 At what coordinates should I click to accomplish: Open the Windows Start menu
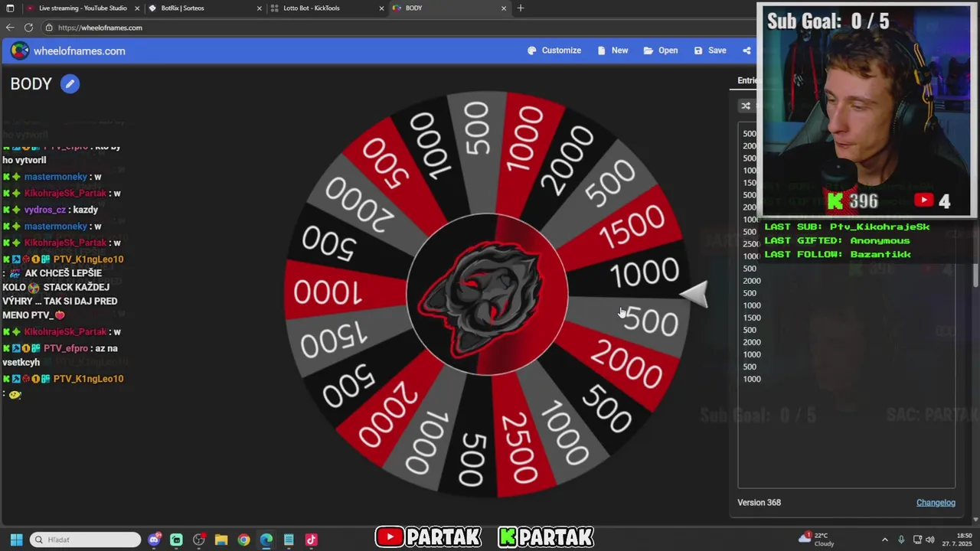click(x=16, y=540)
